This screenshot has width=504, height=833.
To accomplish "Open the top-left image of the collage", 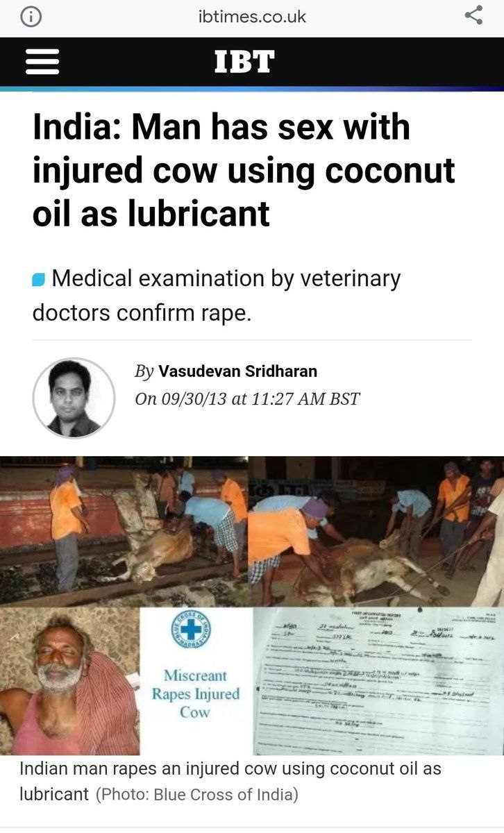I will click(124, 531).
